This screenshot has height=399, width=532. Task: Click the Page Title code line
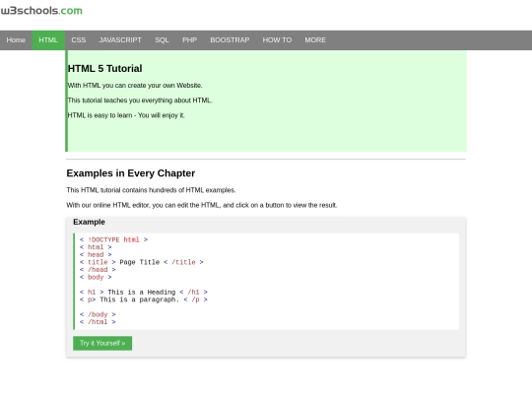(x=142, y=262)
